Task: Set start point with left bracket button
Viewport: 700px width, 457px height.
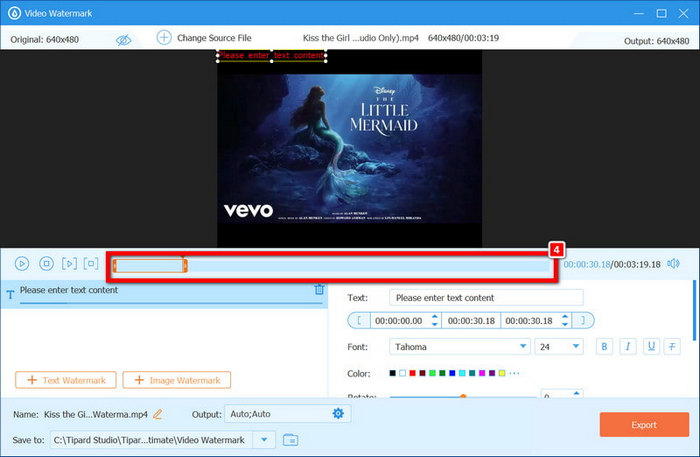Action: (x=359, y=320)
